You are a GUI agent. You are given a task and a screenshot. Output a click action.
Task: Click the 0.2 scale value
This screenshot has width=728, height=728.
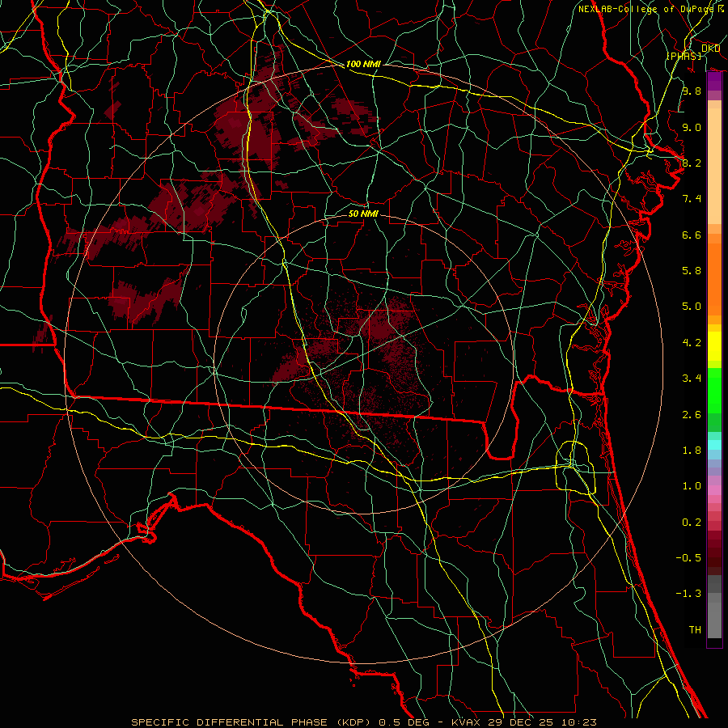692,523
